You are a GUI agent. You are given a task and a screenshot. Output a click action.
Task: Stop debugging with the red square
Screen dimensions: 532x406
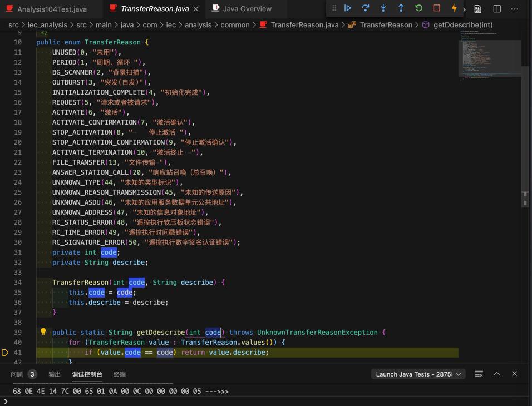pos(436,8)
